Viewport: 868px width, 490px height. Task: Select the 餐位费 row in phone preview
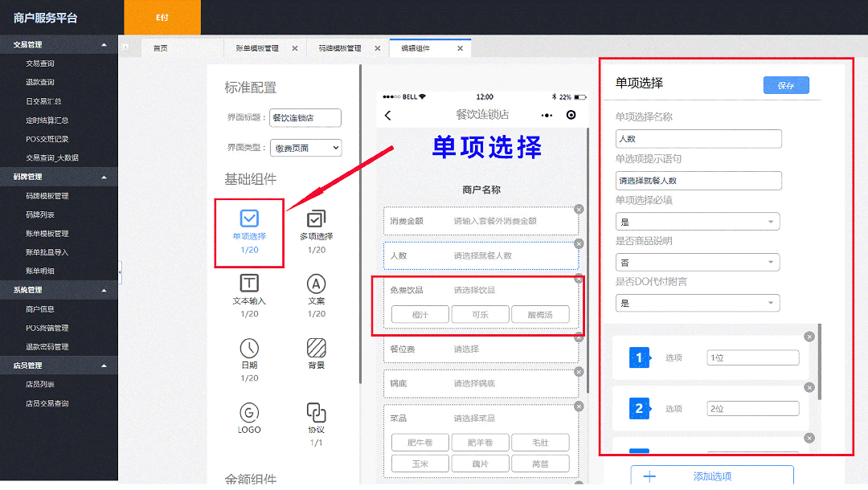click(481, 349)
